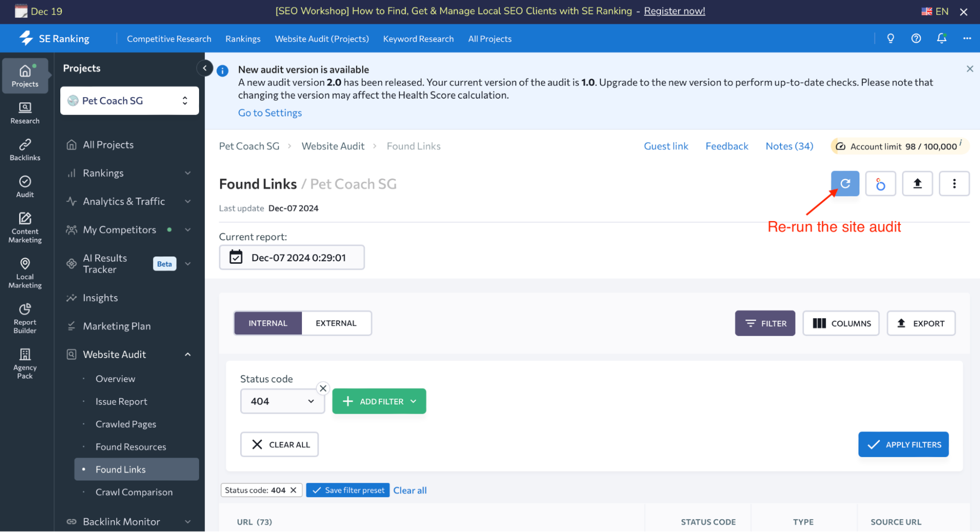The image size is (980, 532).
Task: Click the Re-run site audit icon
Action: click(846, 183)
